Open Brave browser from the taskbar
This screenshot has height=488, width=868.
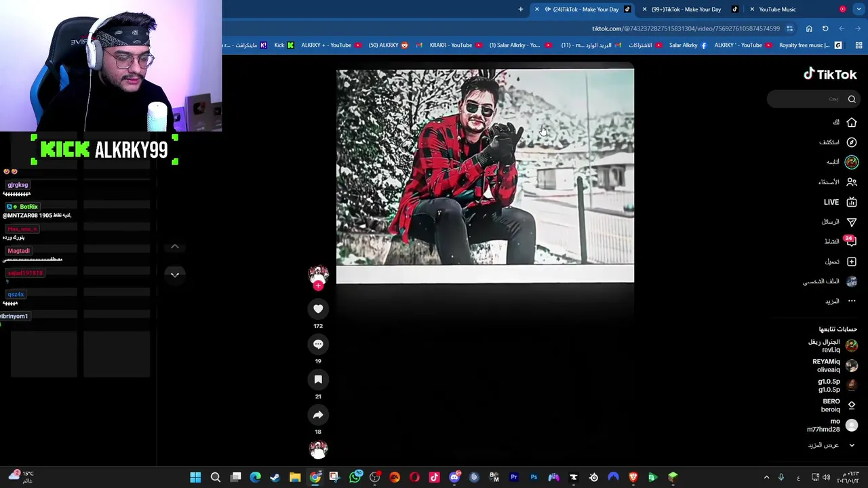(x=633, y=477)
